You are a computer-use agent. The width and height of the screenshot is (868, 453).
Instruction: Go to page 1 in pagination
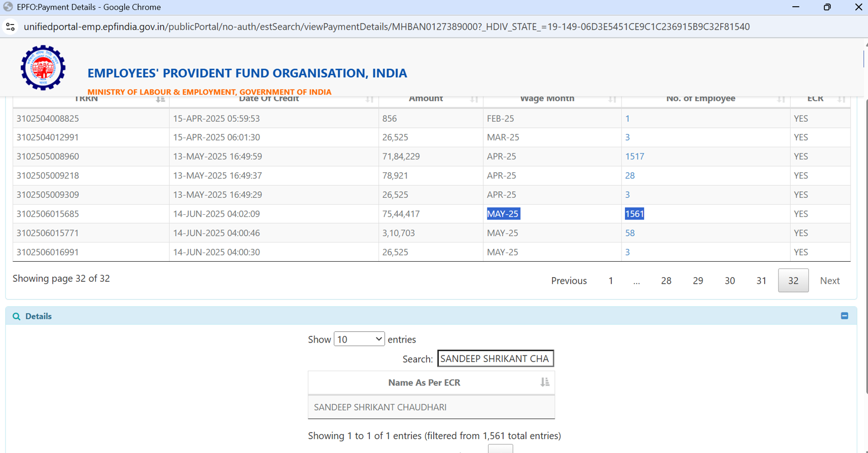point(611,281)
